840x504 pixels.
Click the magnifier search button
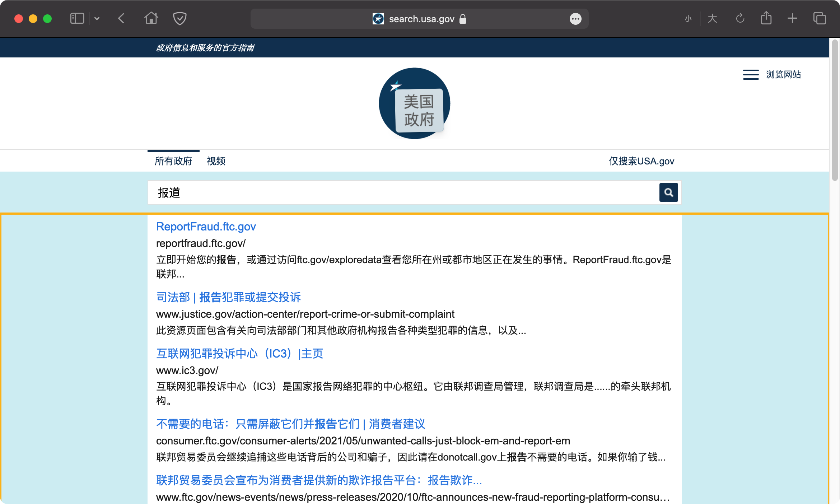point(668,192)
